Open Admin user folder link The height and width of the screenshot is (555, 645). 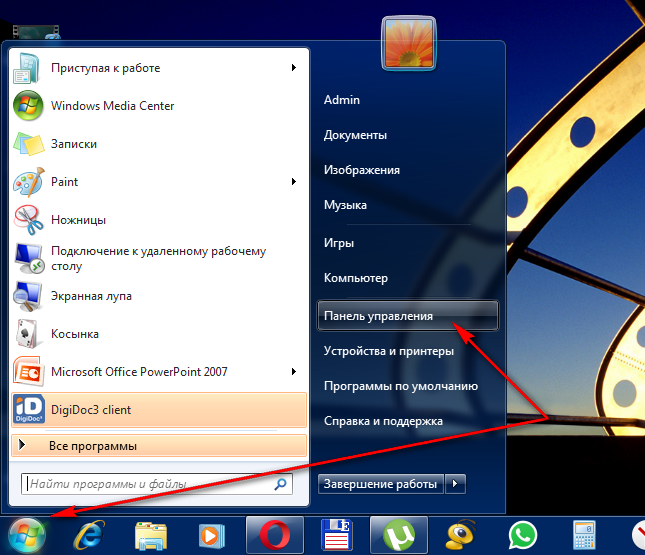pos(342,100)
